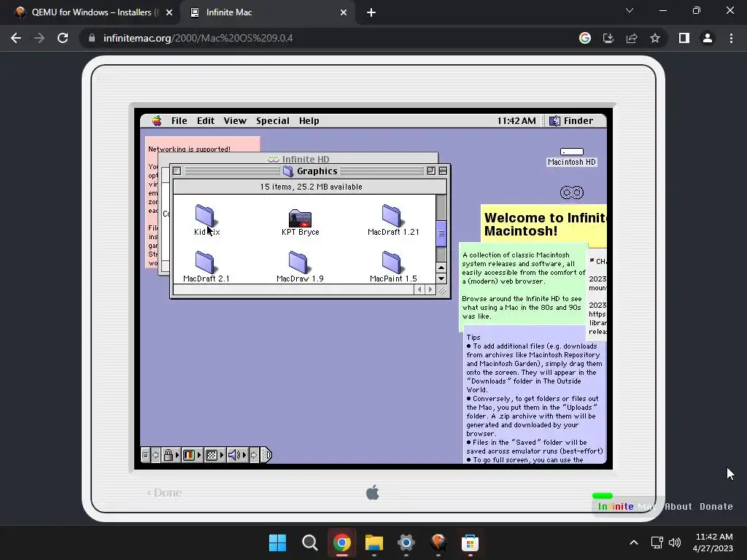Select the MacDraw 1.9 folder
The height and width of the screenshot is (560, 747).
click(298, 262)
